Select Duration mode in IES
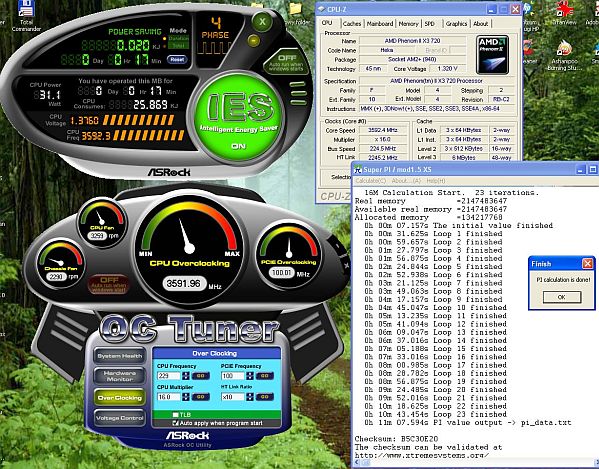This screenshot has width=599, height=469. (178, 38)
